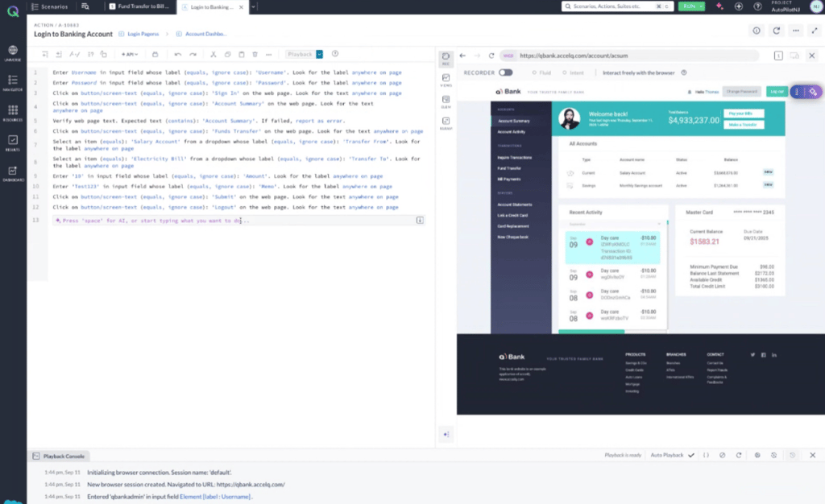Open the Universe sidebar view
The image size is (825, 504).
13,53
